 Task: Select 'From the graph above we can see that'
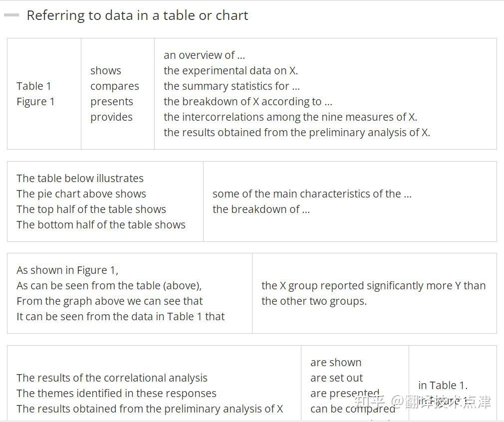click(x=110, y=301)
